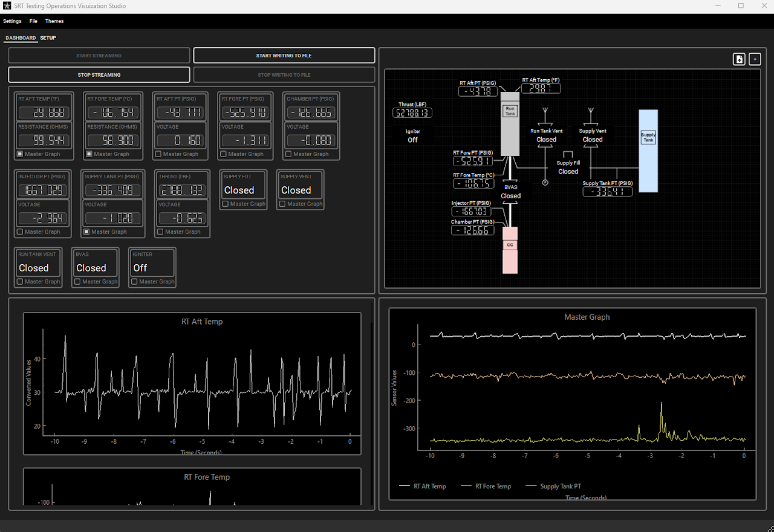This screenshot has height=532, width=774.
Task: Open the File menu
Action: (33, 21)
